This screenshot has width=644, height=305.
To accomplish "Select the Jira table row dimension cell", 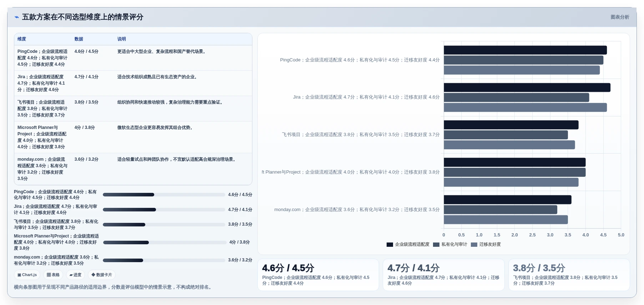I will tap(43, 83).
